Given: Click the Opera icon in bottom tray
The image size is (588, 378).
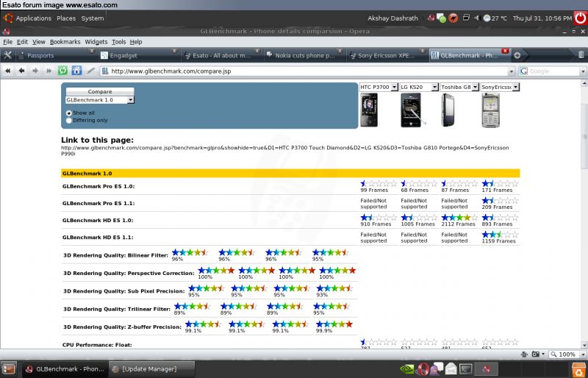Looking at the screenshot, I should 423,369.
